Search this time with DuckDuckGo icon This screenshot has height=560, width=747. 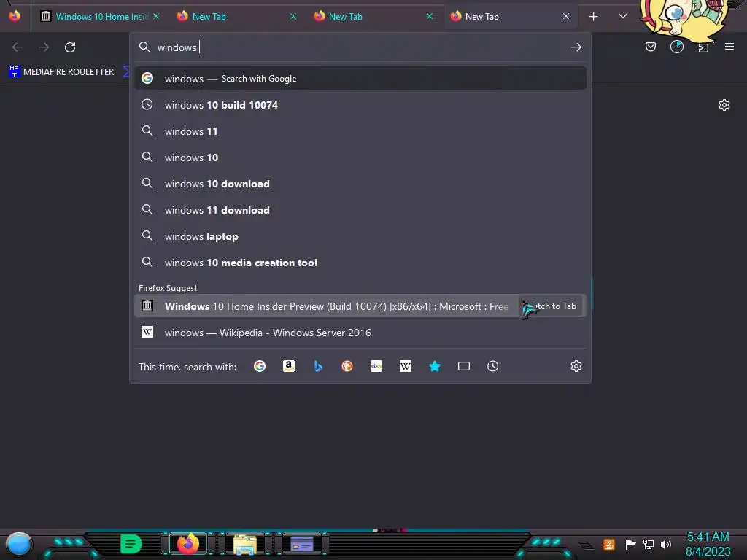click(x=347, y=366)
